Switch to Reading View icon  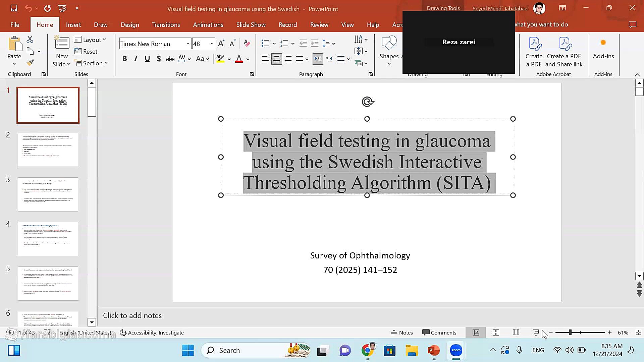(x=516, y=333)
